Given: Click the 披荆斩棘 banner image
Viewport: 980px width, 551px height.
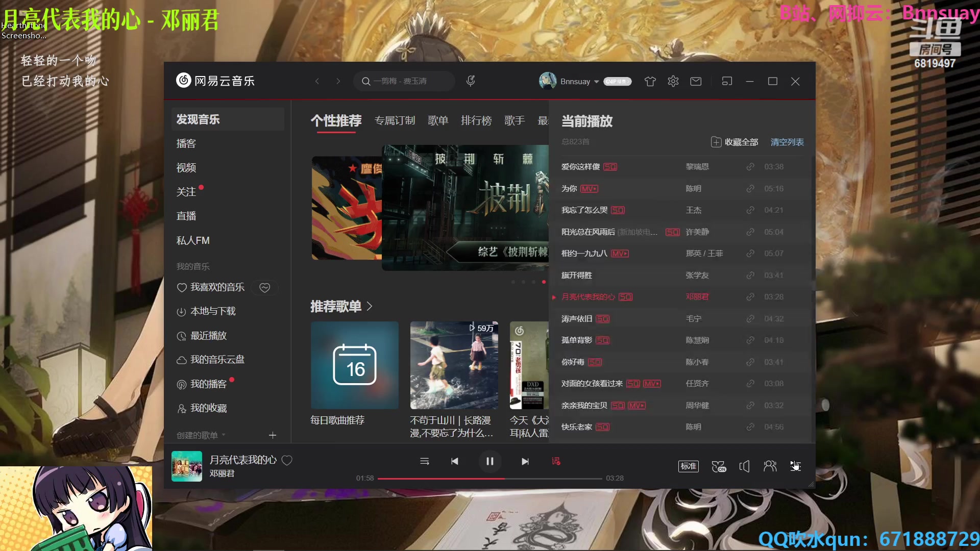Looking at the screenshot, I should click(465, 208).
